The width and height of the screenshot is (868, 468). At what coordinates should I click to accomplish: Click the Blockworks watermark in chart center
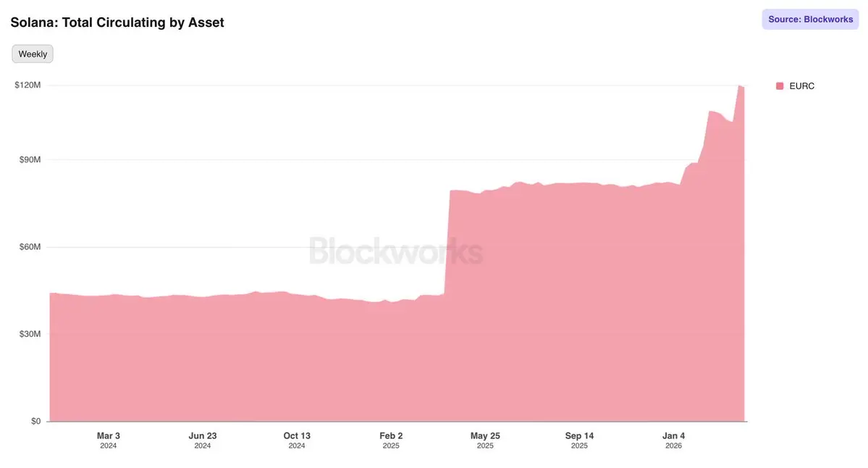coord(396,251)
